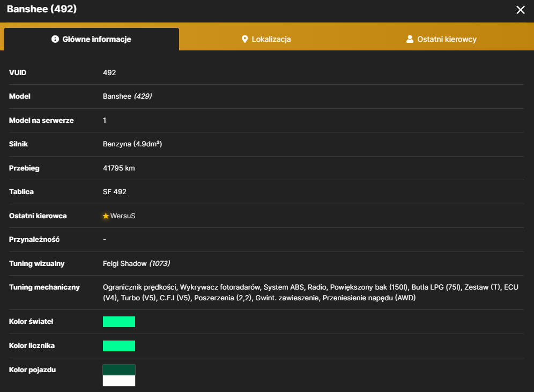Screen dimensions: 534x392
Task: Click the Silnik row label
Action: (18, 144)
